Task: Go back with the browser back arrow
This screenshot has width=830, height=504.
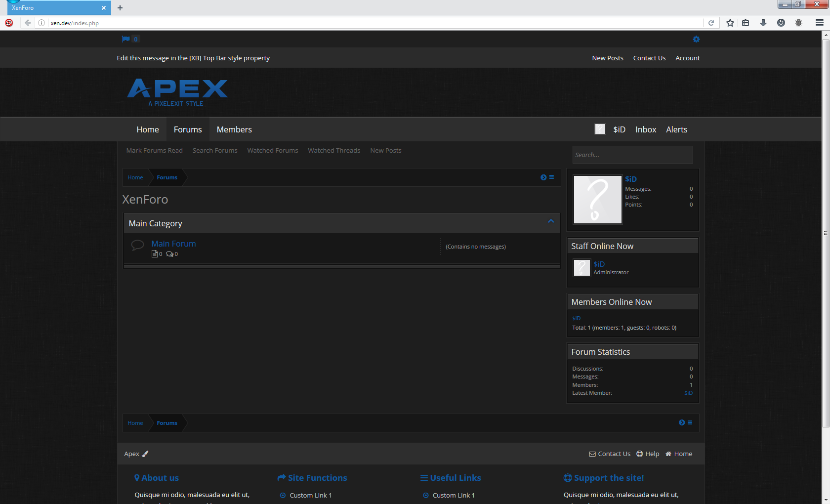Action: (28, 23)
